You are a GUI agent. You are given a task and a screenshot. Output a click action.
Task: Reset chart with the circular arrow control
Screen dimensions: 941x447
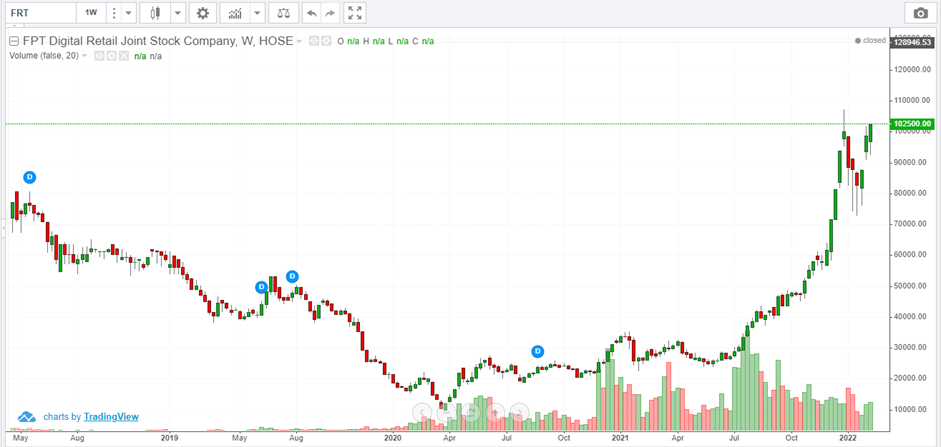click(471, 412)
